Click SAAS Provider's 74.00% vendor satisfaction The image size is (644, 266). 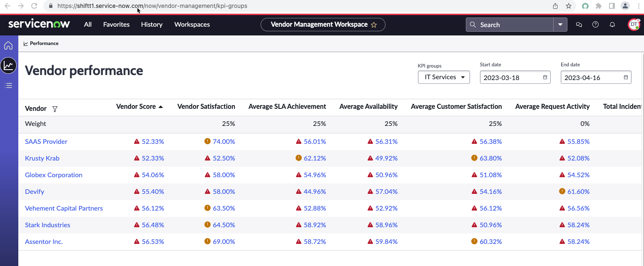coord(224,142)
